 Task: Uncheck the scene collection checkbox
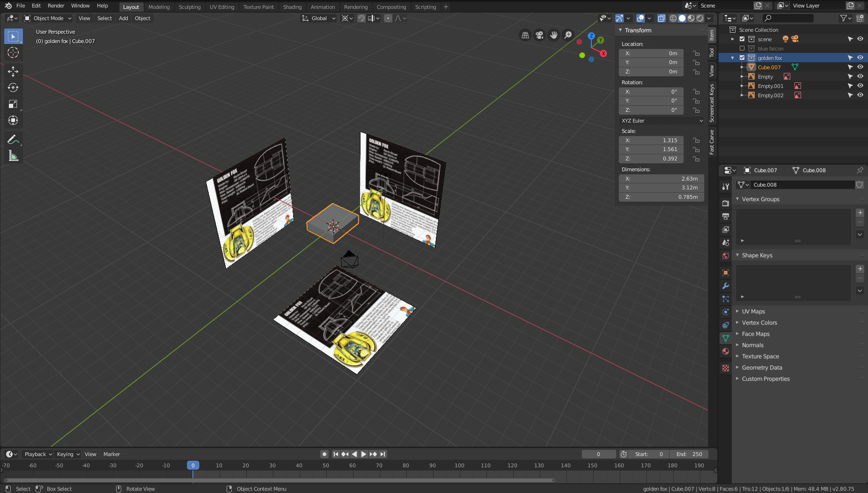click(742, 39)
